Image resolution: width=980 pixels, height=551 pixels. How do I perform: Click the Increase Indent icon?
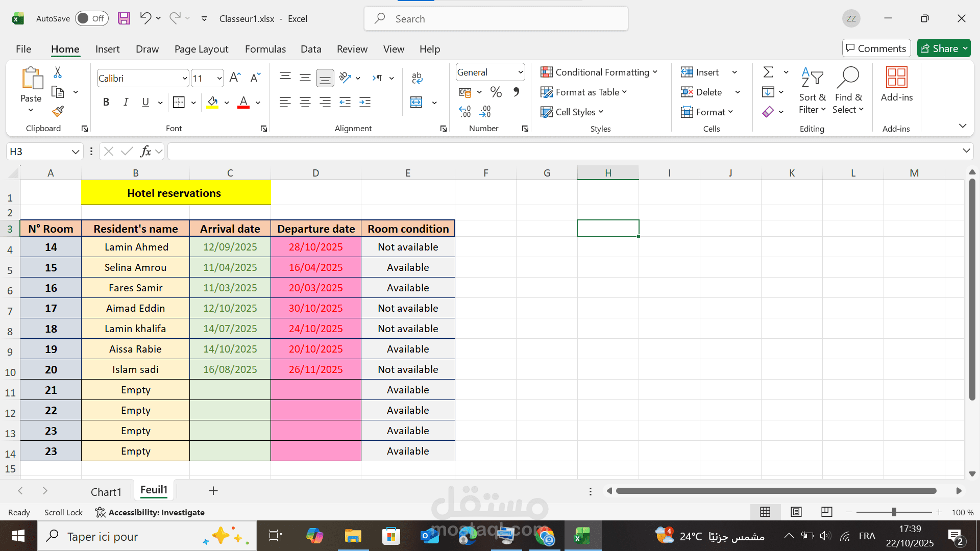click(x=365, y=102)
